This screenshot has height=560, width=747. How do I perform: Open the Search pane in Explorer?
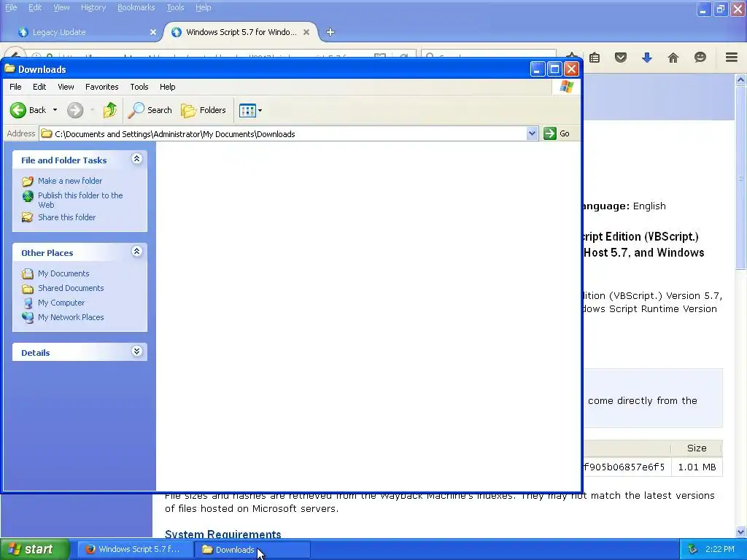(x=150, y=110)
